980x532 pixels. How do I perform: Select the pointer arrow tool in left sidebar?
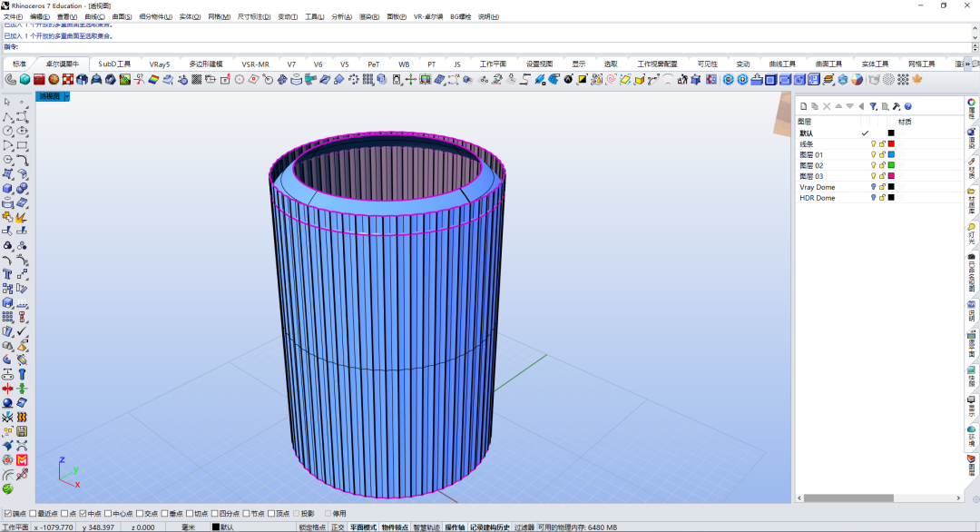click(x=7, y=102)
